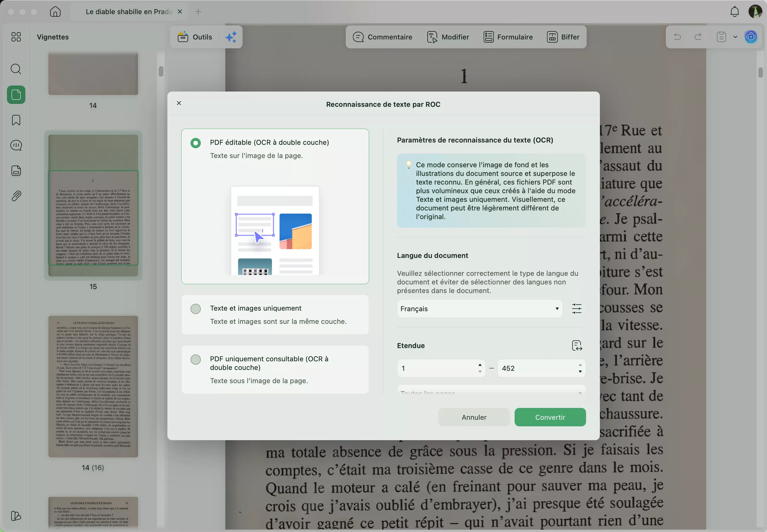Expand the Toutes les pages dropdown

(491, 392)
